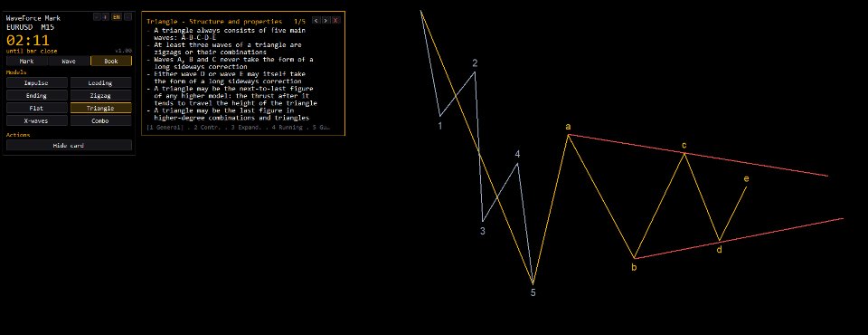Screen dimensions: 868x335
Task: Choose the Ending model
Action: 36,95
